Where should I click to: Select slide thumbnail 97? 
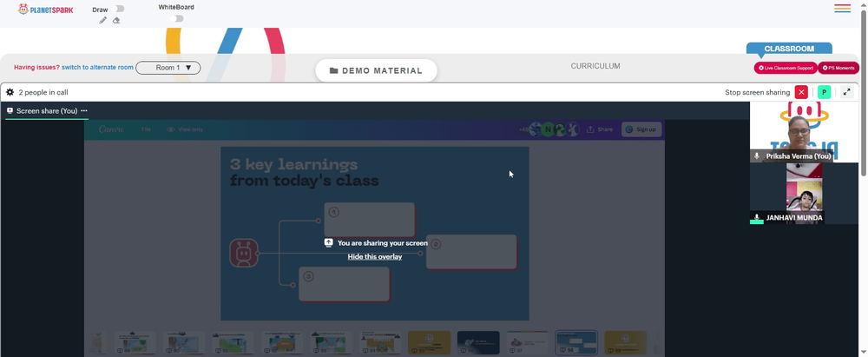[x=527, y=343]
